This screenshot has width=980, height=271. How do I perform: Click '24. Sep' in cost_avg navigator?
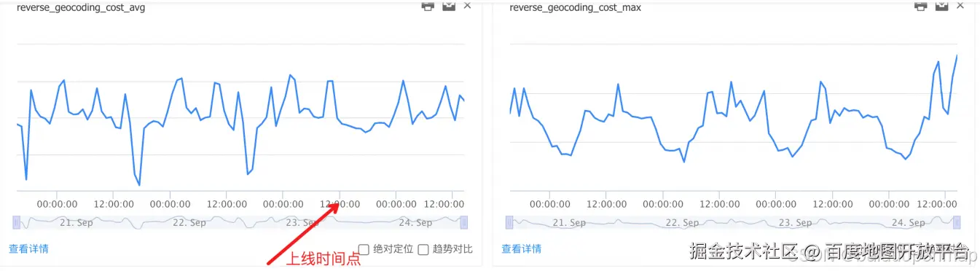415,223
